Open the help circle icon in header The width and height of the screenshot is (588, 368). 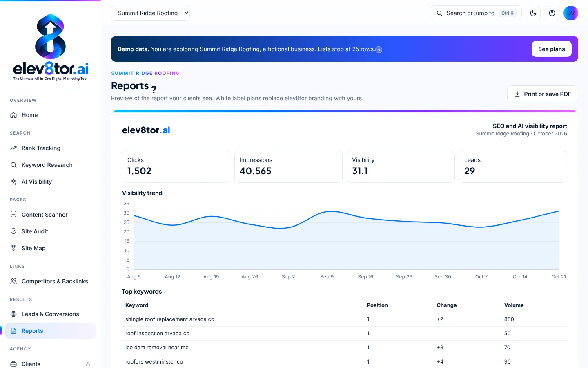[x=552, y=13]
